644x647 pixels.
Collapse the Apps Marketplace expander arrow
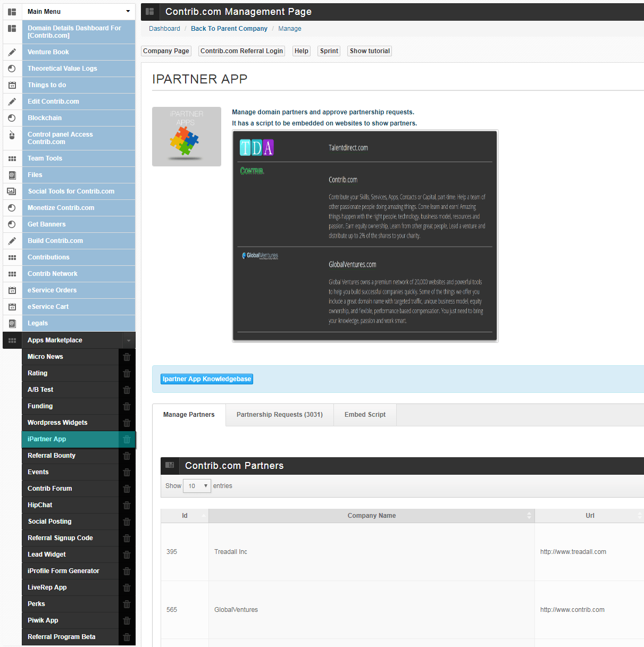[x=129, y=340]
